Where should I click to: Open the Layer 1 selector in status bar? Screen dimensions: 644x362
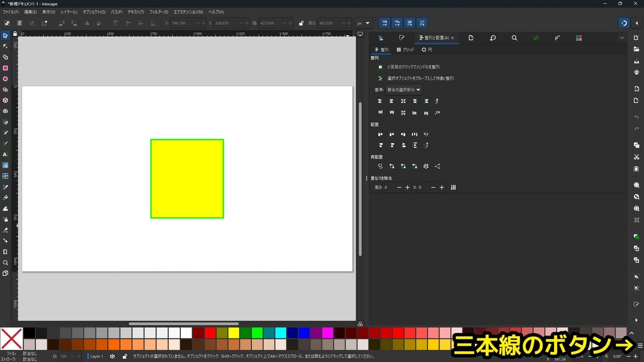pos(97,356)
